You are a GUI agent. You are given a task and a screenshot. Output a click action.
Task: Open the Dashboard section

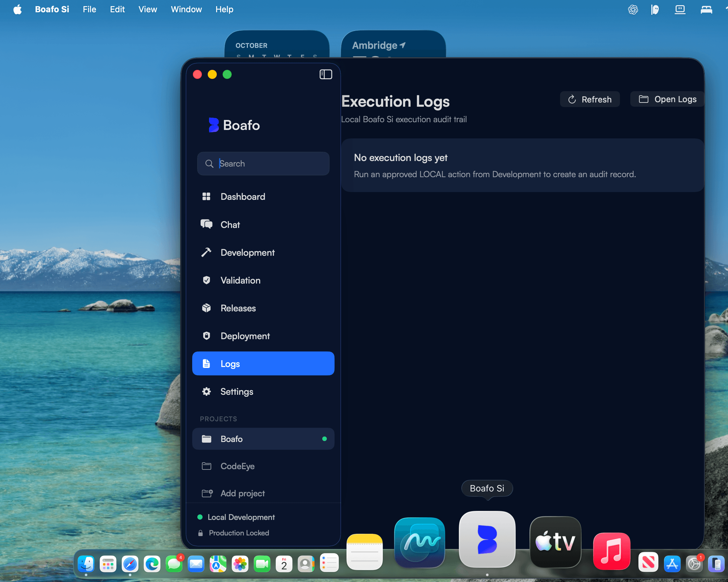(x=263, y=197)
